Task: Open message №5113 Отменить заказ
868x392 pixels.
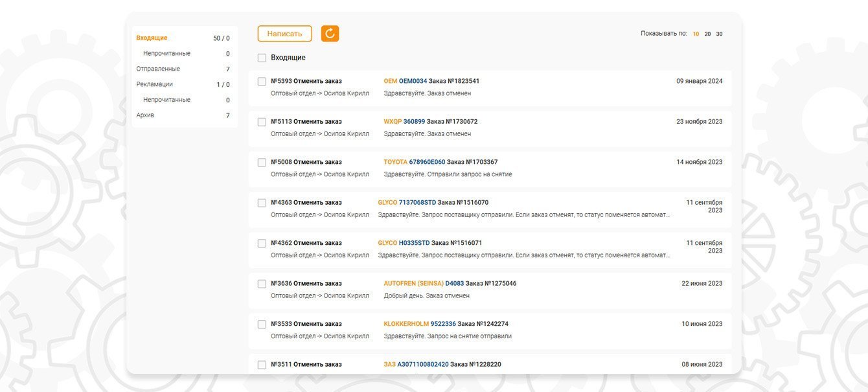Action: pyautogui.click(x=306, y=122)
